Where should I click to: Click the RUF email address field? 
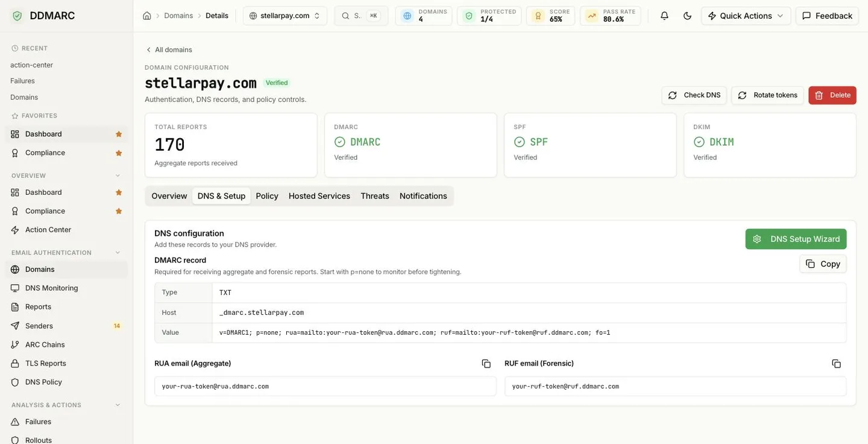[x=675, y=386]
